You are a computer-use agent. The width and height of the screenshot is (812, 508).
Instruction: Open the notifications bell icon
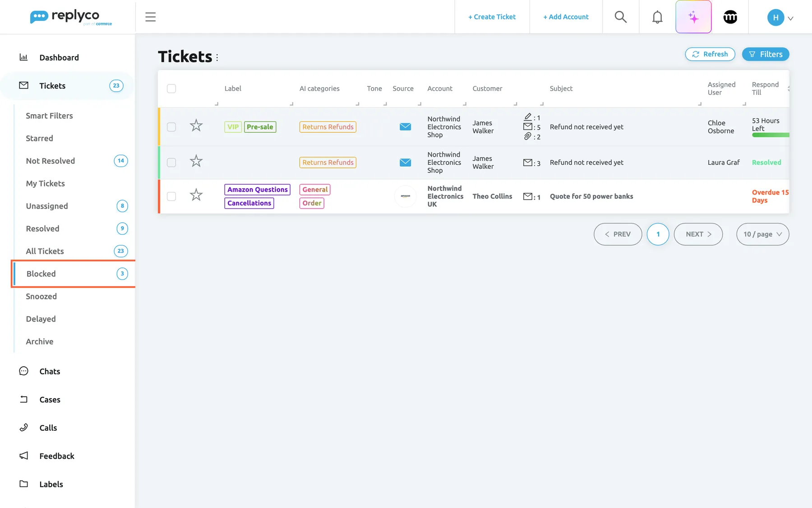coord(657,17)
